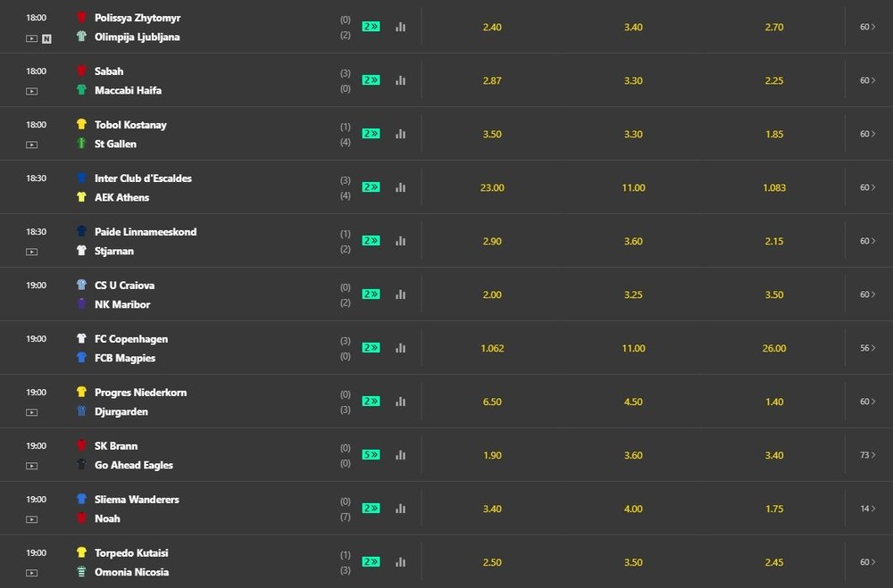Open live stream for Polissya Zhytomyr match

(32, 38)
